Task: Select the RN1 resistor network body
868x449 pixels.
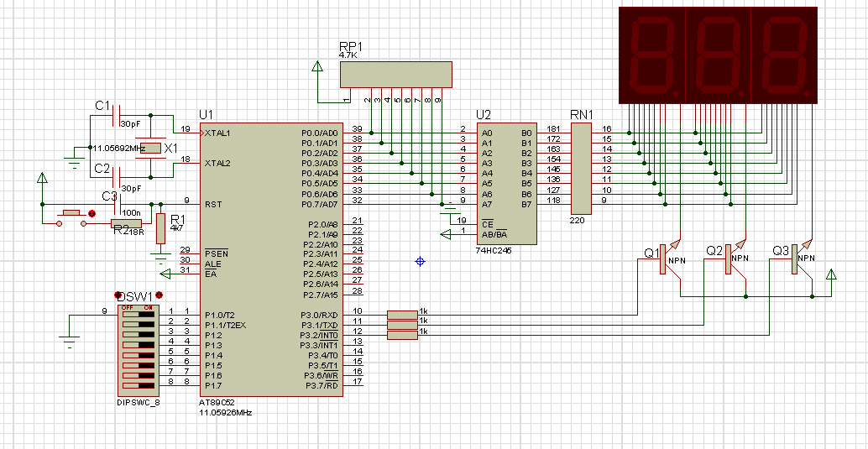Action: 581,169
